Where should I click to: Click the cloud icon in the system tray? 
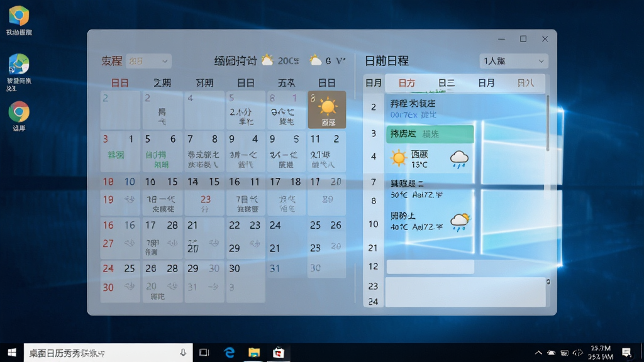tap(551, 353)
